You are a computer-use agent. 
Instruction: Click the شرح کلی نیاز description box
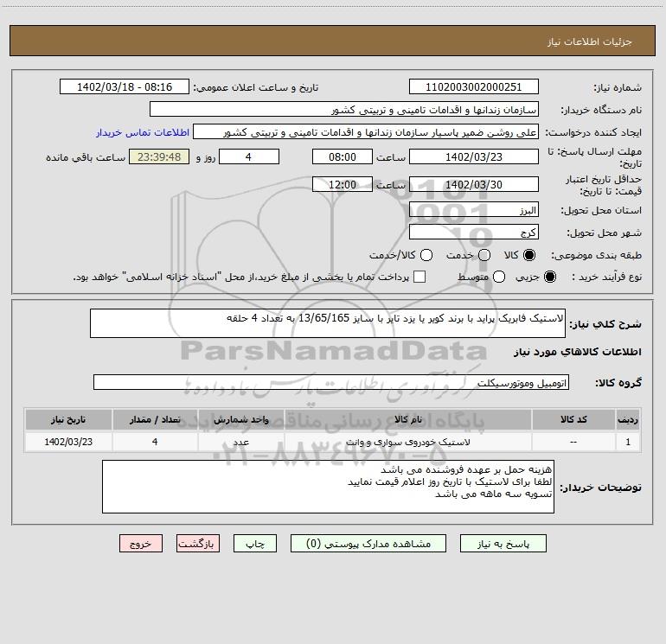pos(328,323)
